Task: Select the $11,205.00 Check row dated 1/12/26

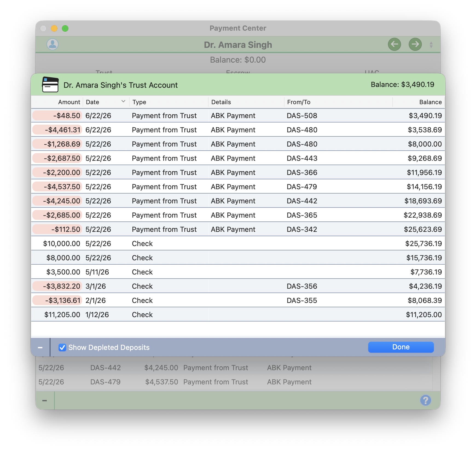Action: (x=238, y=315)
